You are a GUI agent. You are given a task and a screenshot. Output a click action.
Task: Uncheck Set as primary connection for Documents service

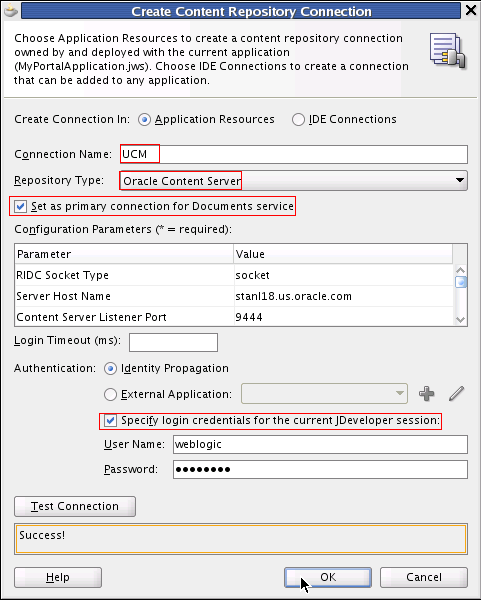(20, 207)
